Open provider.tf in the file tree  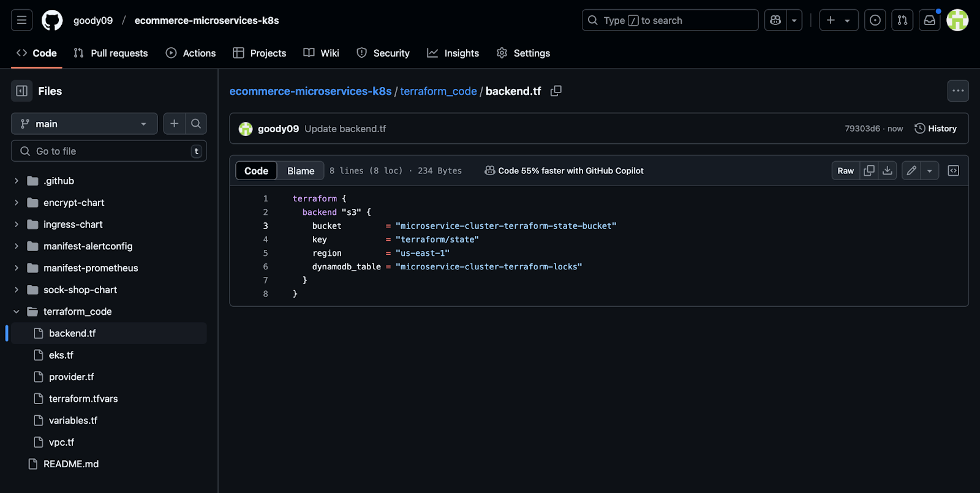pos(109,377)
